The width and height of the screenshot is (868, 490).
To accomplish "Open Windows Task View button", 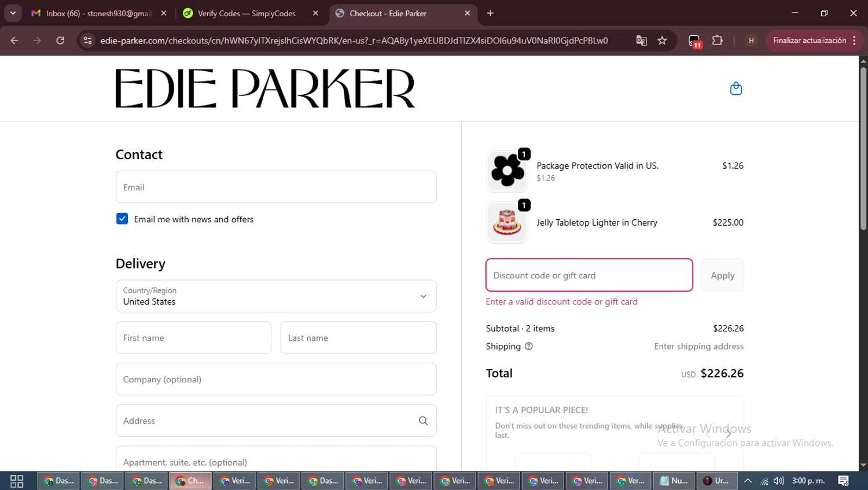I will (x=17, y=481).
